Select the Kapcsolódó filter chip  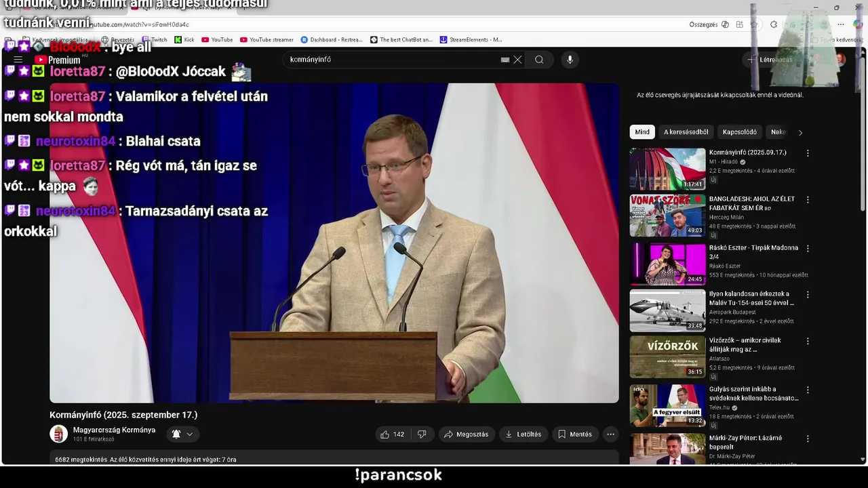(x=739, y=132)
